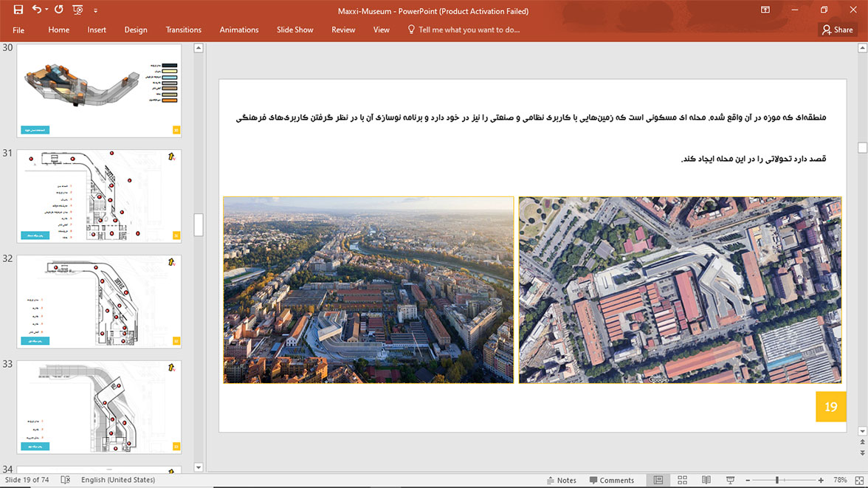Expand Customize Quick Access Toolbar dropdown
Viewport: 868px width, 488px height.
pyautogui.click(x=95, y=10)
